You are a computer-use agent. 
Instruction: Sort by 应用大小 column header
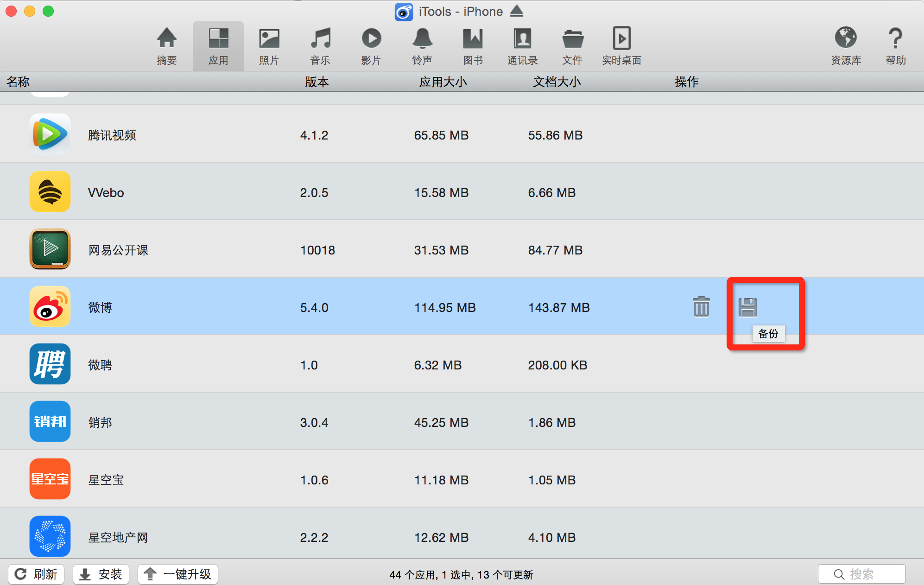[x=443, y=82]
